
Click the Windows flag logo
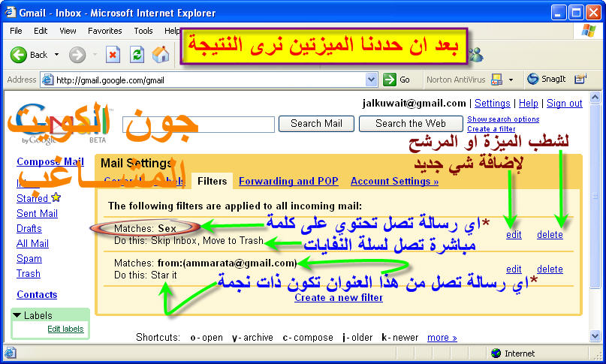(x=588, y=31)
